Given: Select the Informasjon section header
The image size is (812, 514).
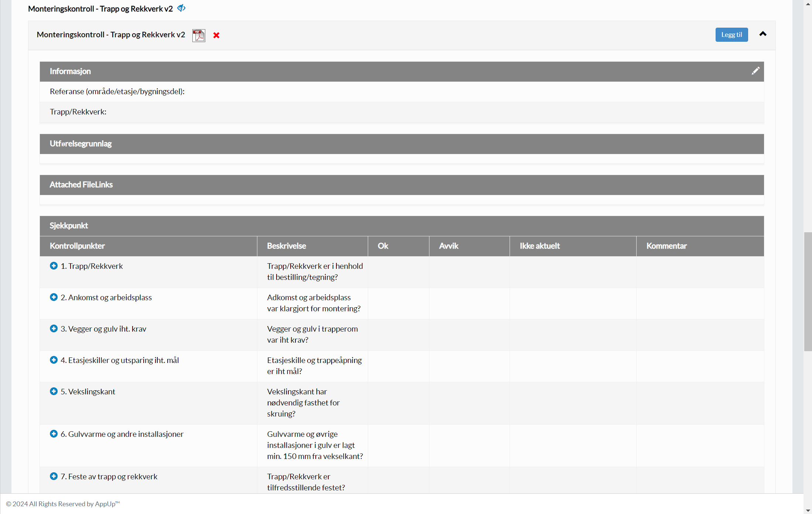Looking at the screenshot, I should click(x=402, y=72).
